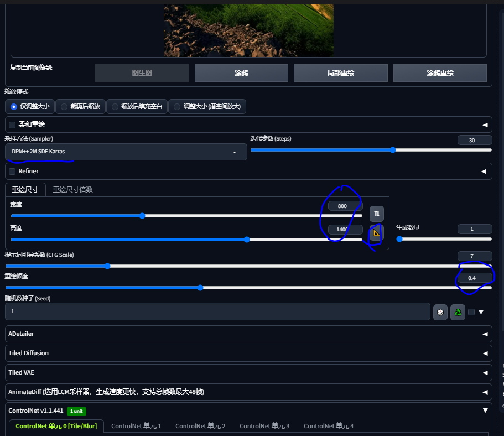Click the 局部重绘 button
This screenshot has height=436, width=504.
pos(340,73)
